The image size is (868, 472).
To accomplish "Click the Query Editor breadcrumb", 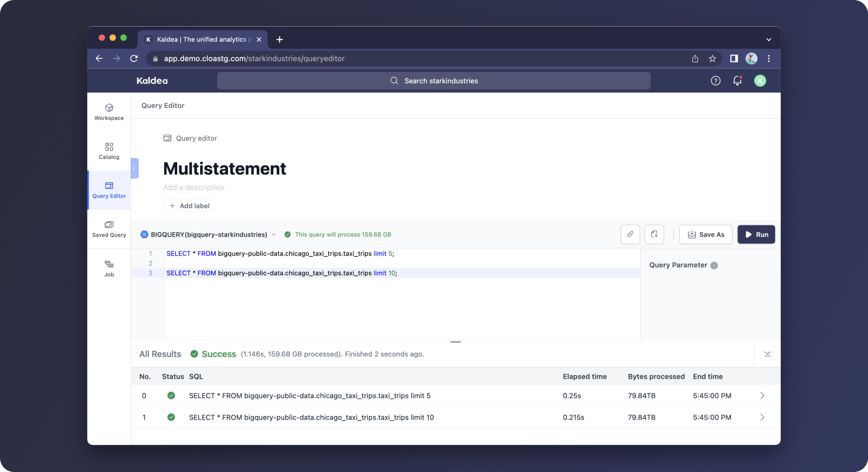I will click(163, 106).
